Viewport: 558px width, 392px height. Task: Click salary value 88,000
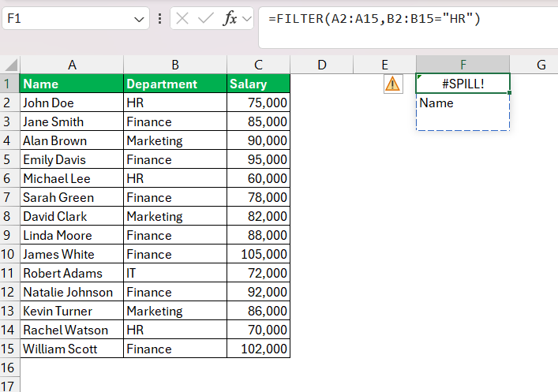click(258, 235)
